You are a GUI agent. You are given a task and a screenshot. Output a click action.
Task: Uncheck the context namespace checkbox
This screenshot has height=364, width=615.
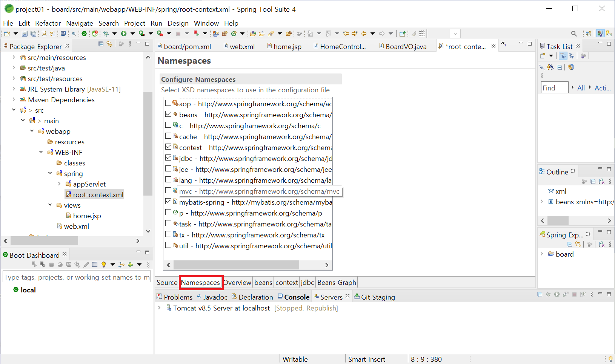(x=168, y=147)
